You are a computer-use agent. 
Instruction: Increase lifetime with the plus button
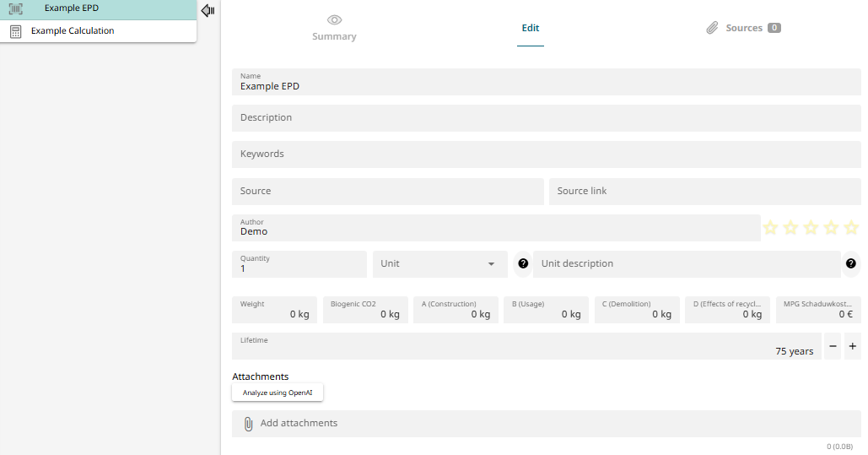[x=852, y=346]
